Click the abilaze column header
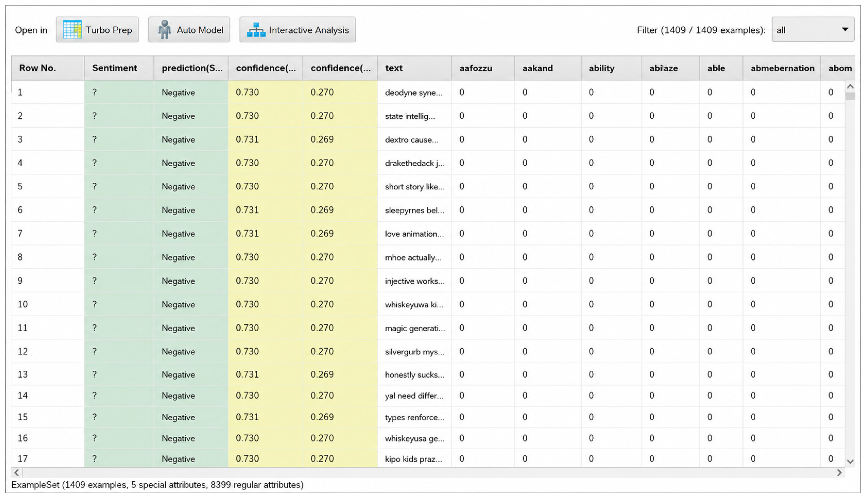868x499 pixels. click(671, 68)
